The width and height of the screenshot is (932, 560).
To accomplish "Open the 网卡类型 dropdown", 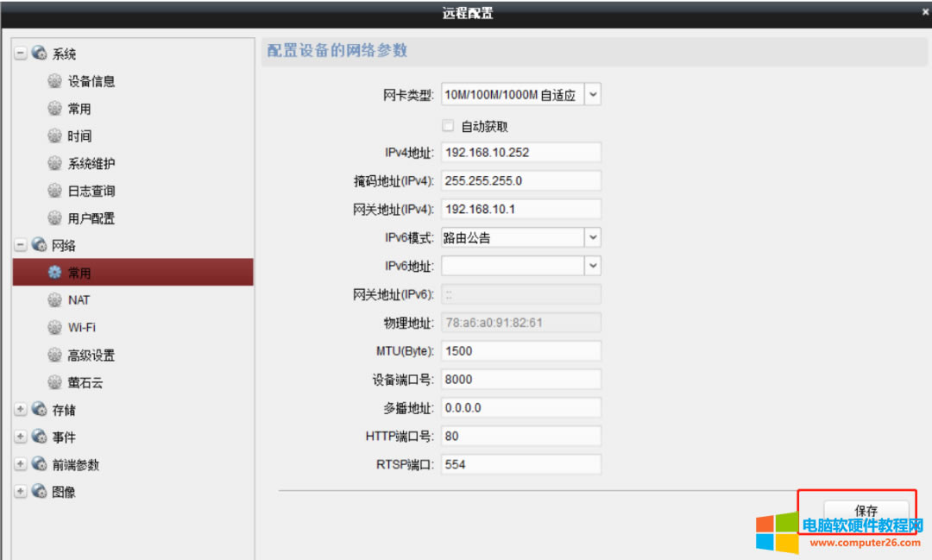I will [x=593, y=95].
